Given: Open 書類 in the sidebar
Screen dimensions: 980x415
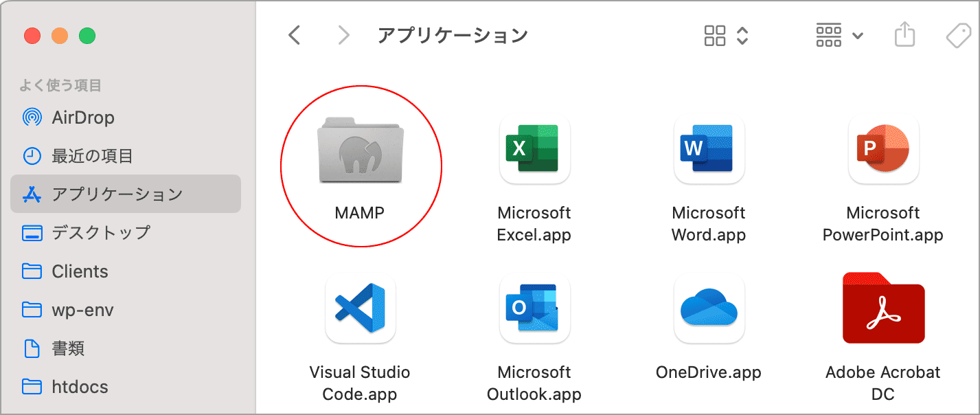Looking at the screenshot, I should pos(126,348).
